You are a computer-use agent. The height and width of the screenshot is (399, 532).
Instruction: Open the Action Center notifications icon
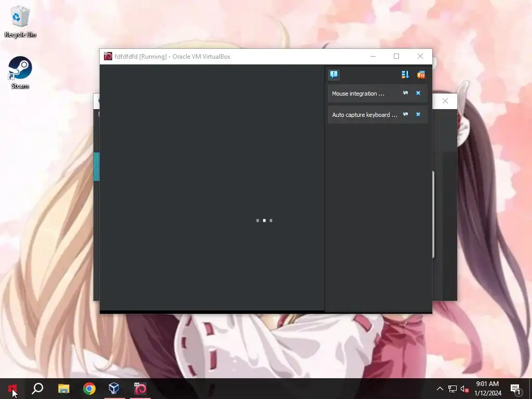(516, 389)
